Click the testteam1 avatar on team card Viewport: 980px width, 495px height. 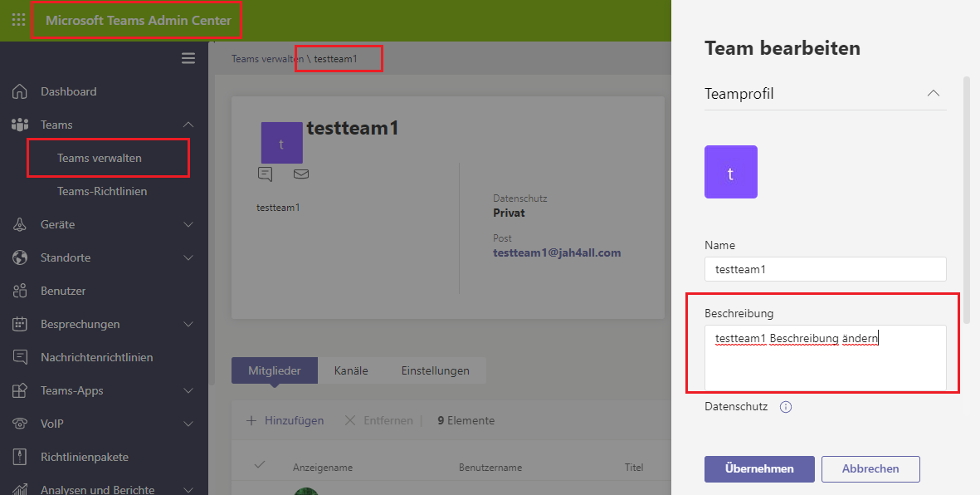(281, 143)
